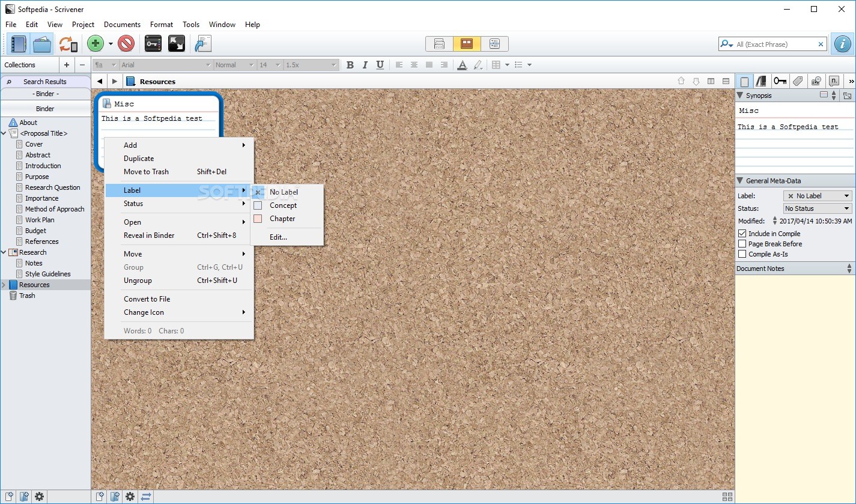Click Edit... in Label submenu

(287, 237)
